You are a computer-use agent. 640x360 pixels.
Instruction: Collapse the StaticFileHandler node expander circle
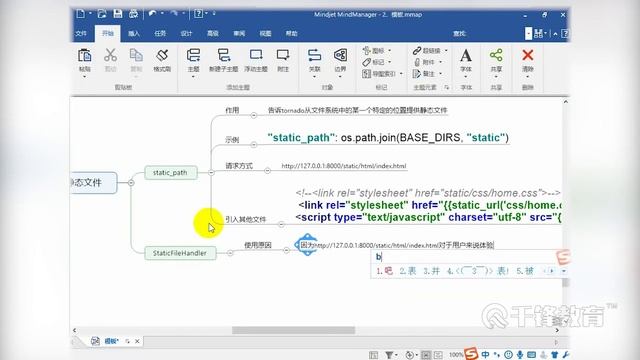(x=230, y=253)
